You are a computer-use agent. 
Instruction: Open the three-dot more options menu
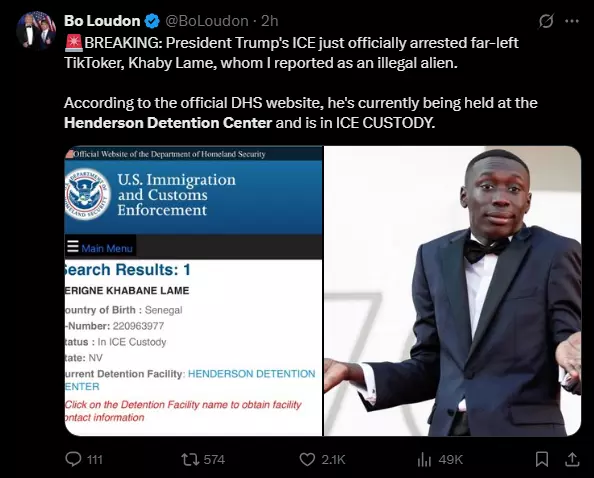(x=572, y=21)
